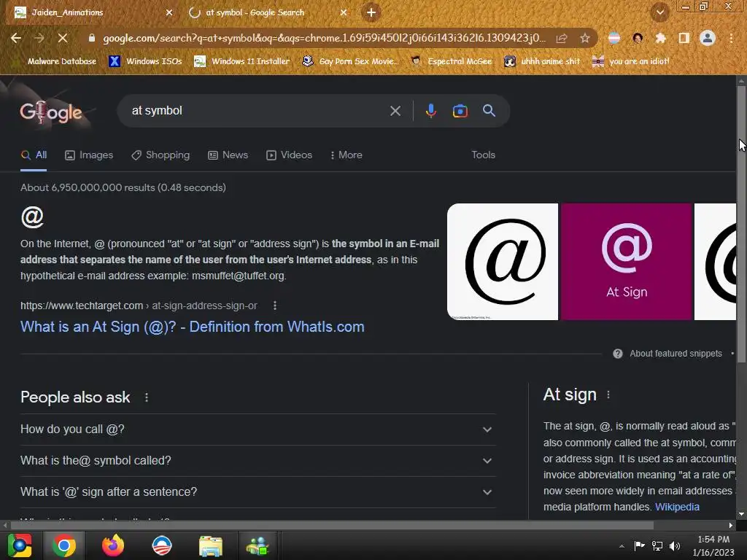This screenshot has width=747, height=560.
Task: Open At sign panel three-dot menu
Action: 608,394
